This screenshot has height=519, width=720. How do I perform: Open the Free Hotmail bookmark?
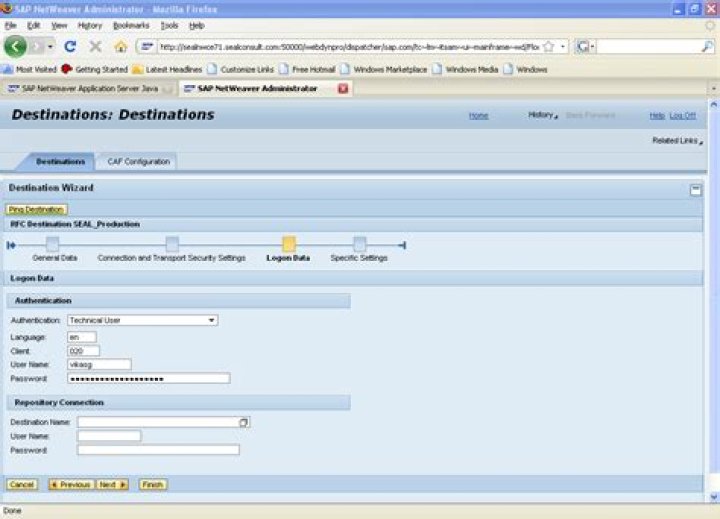(x=308, y=69)
